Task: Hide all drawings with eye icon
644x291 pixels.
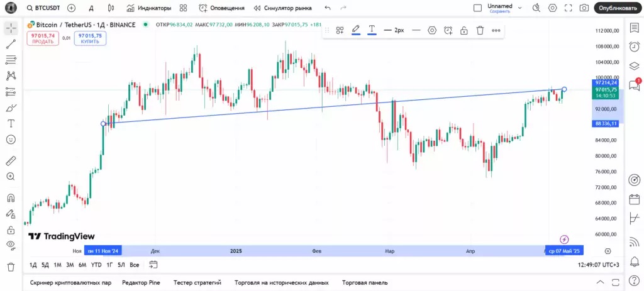Action: point(11,246)
